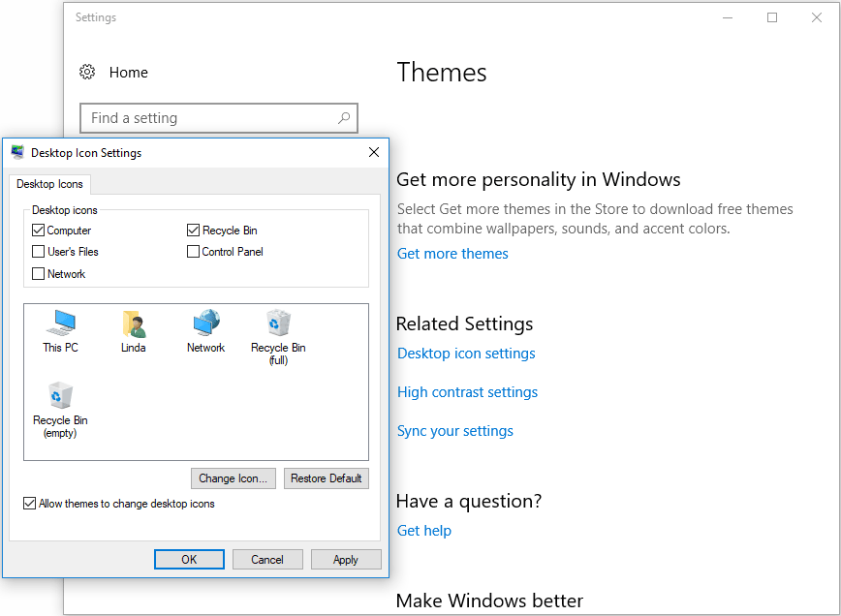Go to Home in Settings
The image size is (841, 616).
[129, 73]
